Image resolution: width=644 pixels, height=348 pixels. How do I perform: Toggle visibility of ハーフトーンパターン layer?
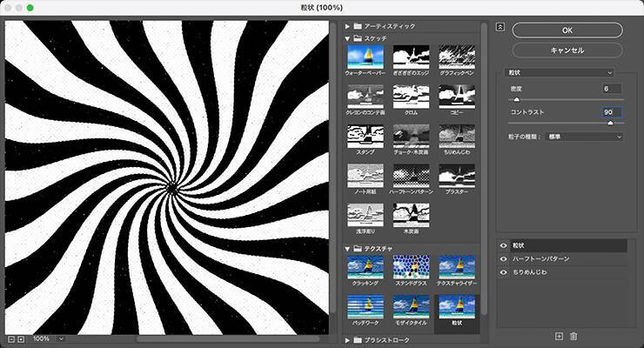point(504,259)
